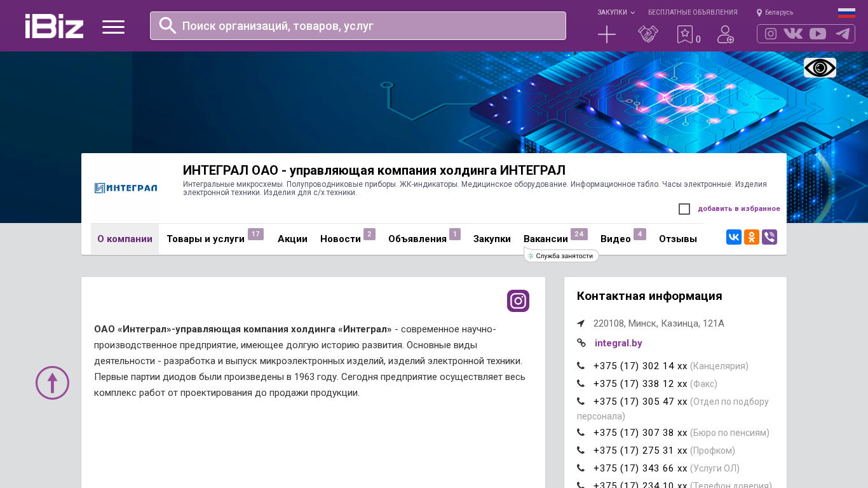This screenshot has width=868, height=488.
Task: Toggle the accessibility eye view
Action: click(x=820, y=67)
